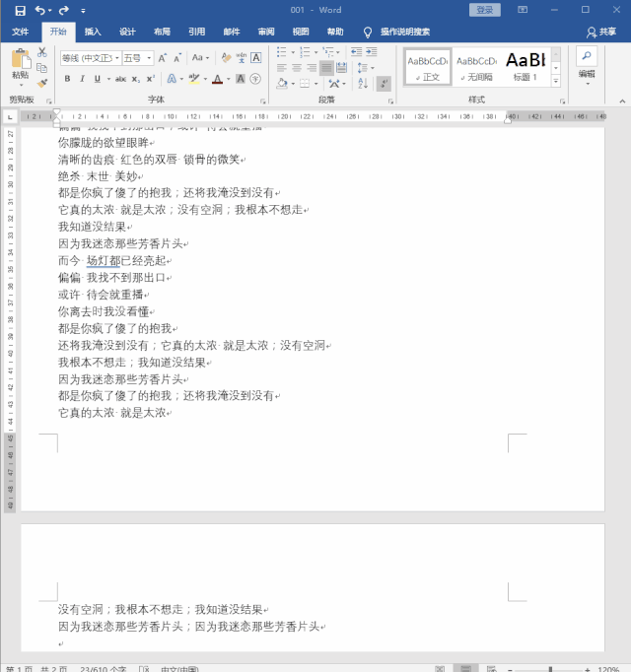Pick the text highlight color

click(x=194, y=79)
